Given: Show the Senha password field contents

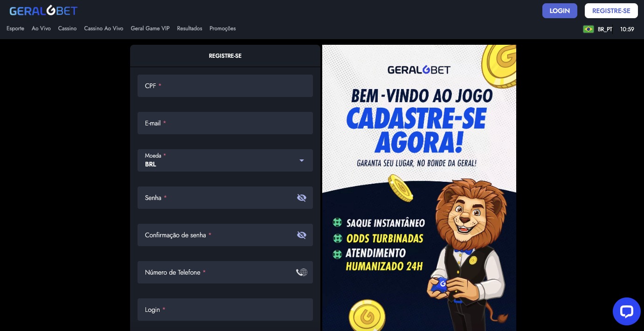Looking at the screenshot, I should click(x=302, y=198).
